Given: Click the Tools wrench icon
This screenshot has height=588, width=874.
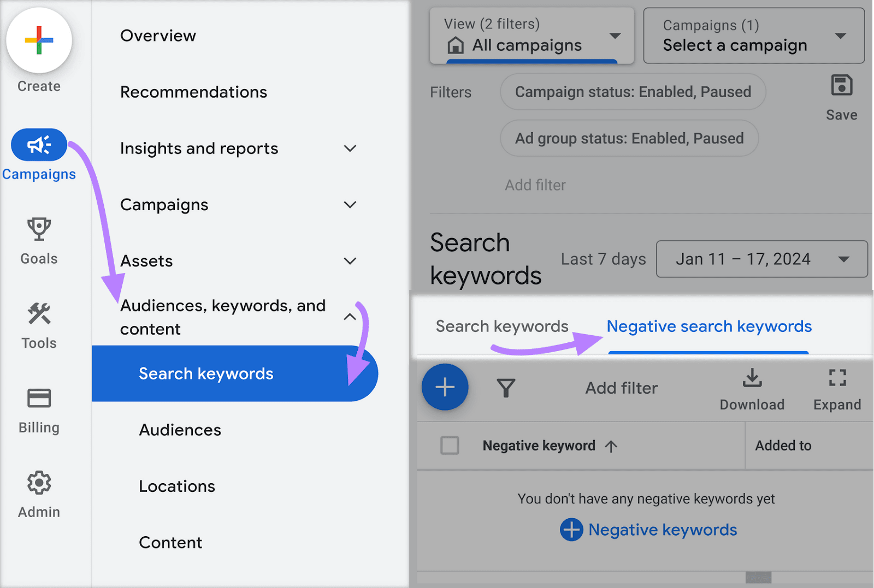Looking at the screenshot, I should click(x=38, y=313).
